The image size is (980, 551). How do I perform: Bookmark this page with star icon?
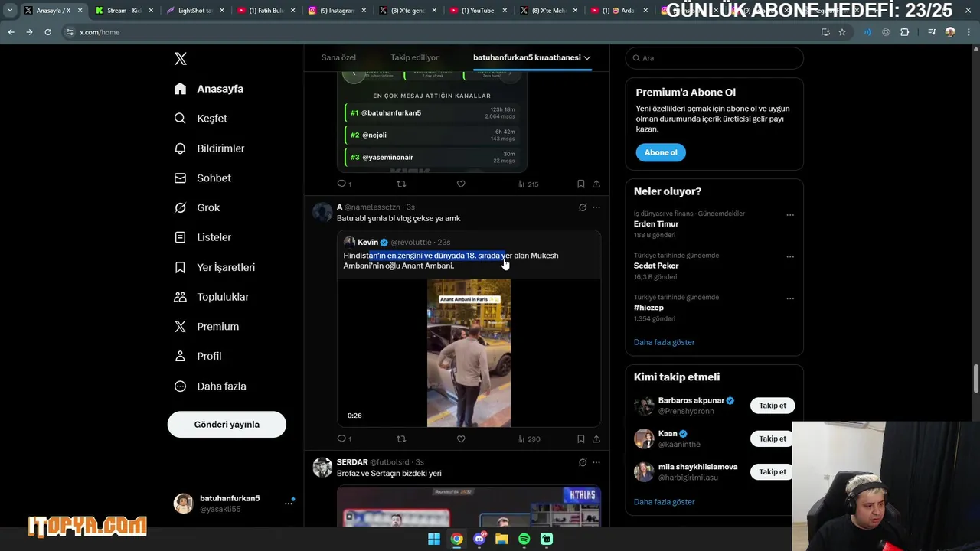(842, 32)
